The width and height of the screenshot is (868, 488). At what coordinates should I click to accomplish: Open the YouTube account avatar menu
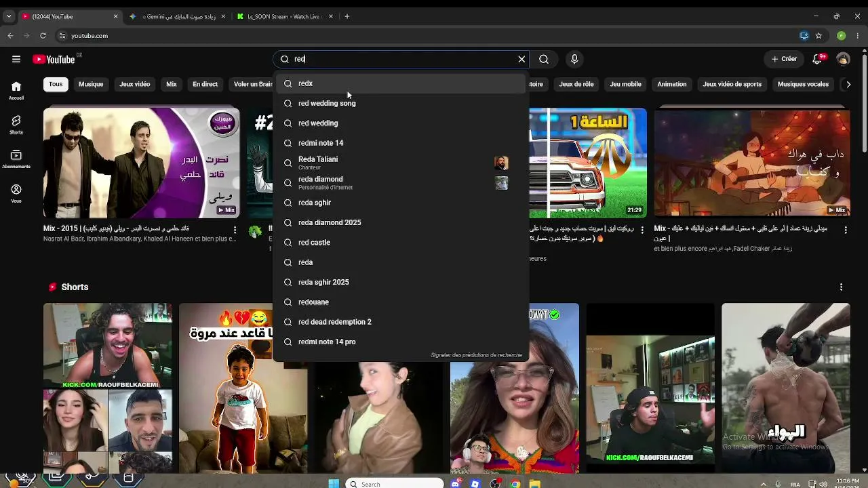843,59
